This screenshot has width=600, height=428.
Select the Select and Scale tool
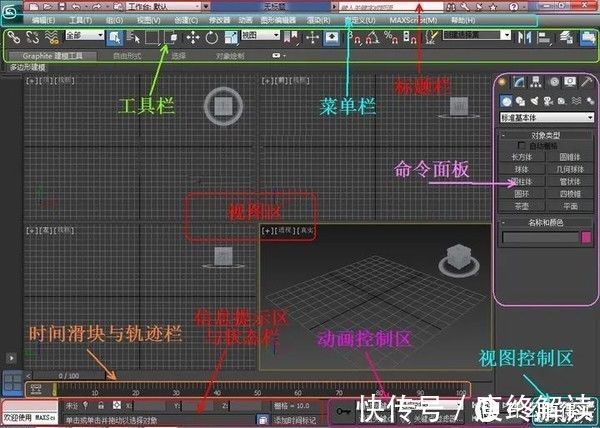point(231,37)
